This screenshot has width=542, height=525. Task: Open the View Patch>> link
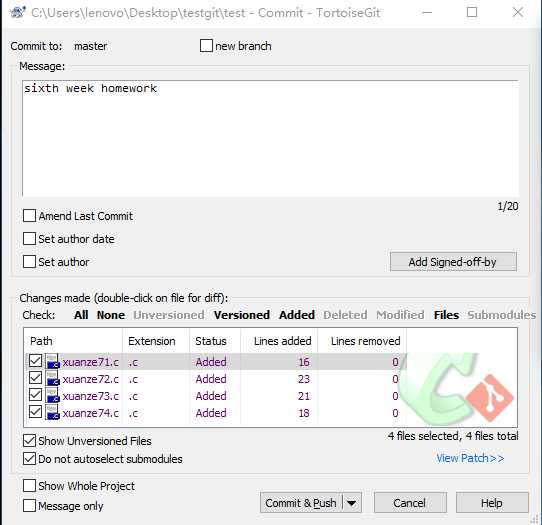coord(470,458)
